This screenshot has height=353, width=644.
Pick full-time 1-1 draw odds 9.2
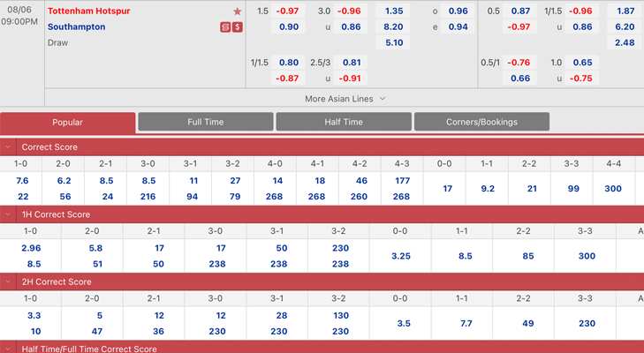click(487, 188)
